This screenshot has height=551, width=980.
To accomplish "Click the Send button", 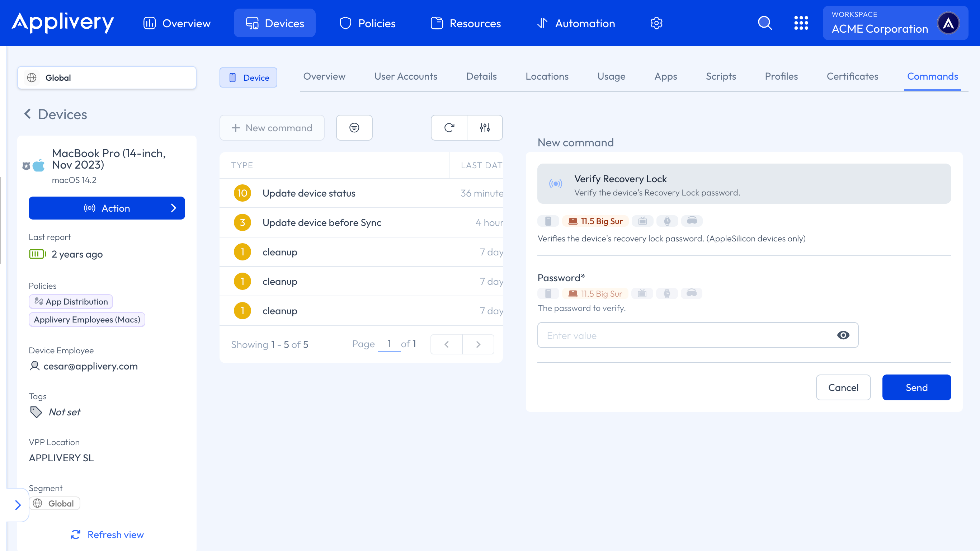I will point(916,387).
